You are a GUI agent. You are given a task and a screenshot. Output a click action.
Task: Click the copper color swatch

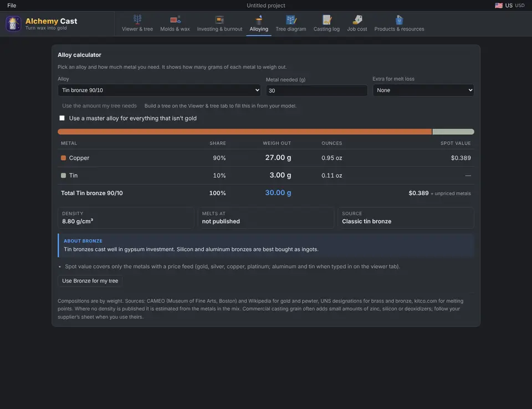coord(63,158)
